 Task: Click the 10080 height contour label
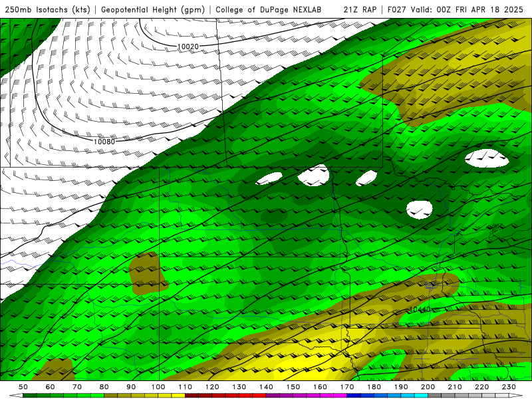coord(104,142)
